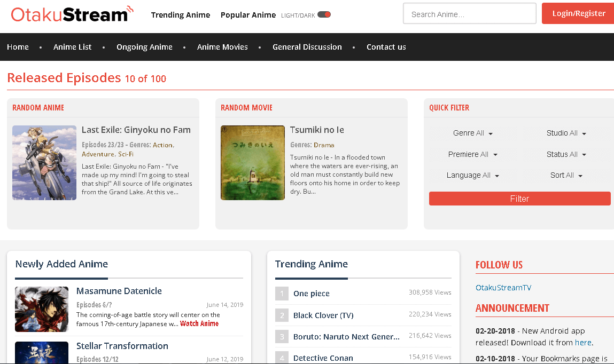Screen dimensions: 614x364
Task: Expand the Premiere All dropdown
Action: (472, 154)
